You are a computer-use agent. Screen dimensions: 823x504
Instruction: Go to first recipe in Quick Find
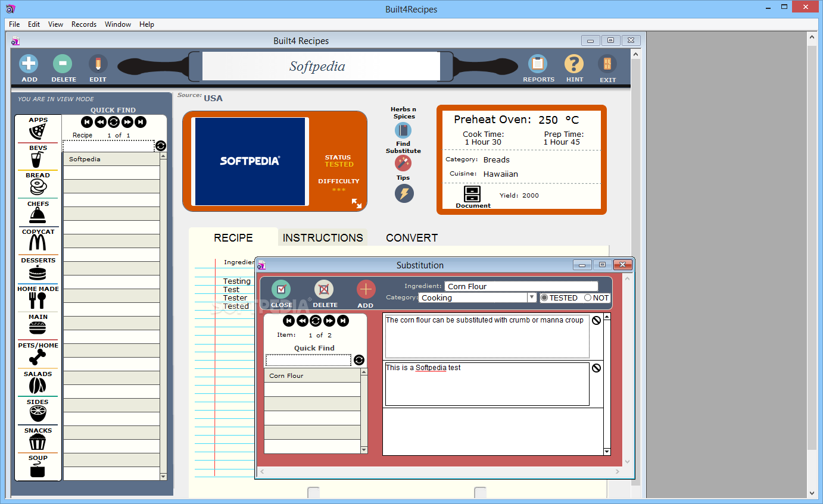(86, 122)
